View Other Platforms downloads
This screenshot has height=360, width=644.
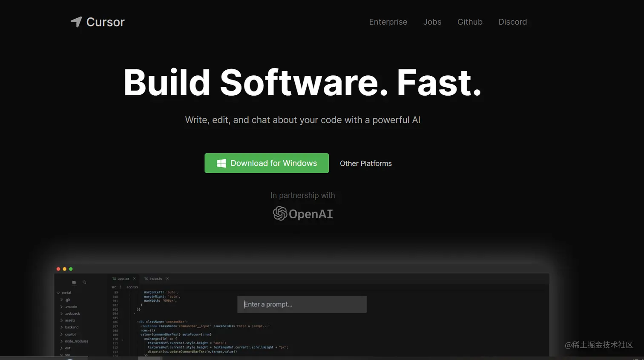tap(366, 163)
